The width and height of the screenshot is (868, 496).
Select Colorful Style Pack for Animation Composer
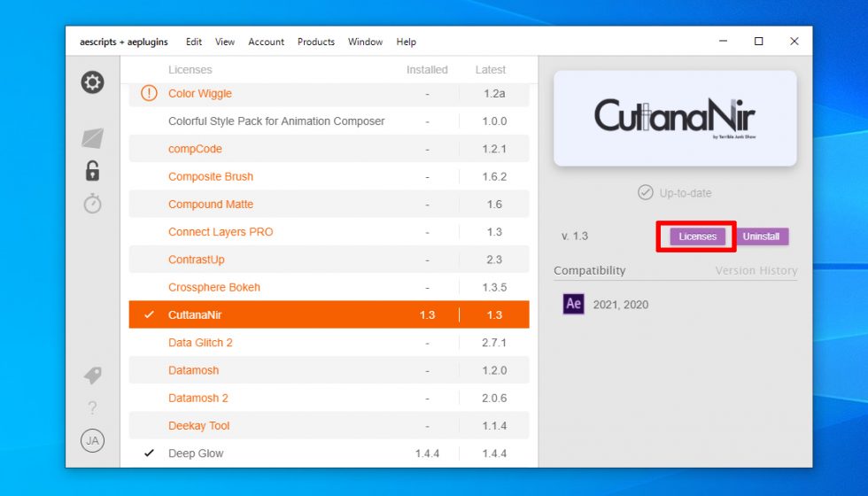coord(329,121)
